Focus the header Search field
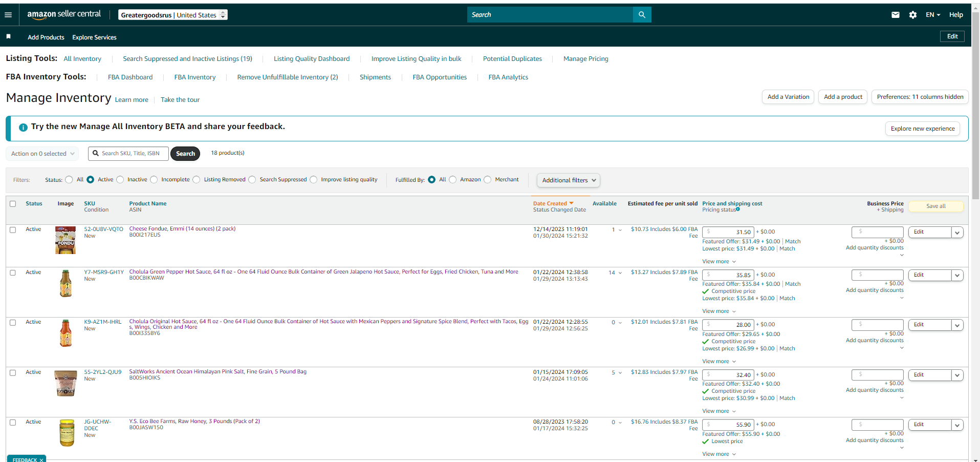The image size is (980, 462). (x=550, y=15)
